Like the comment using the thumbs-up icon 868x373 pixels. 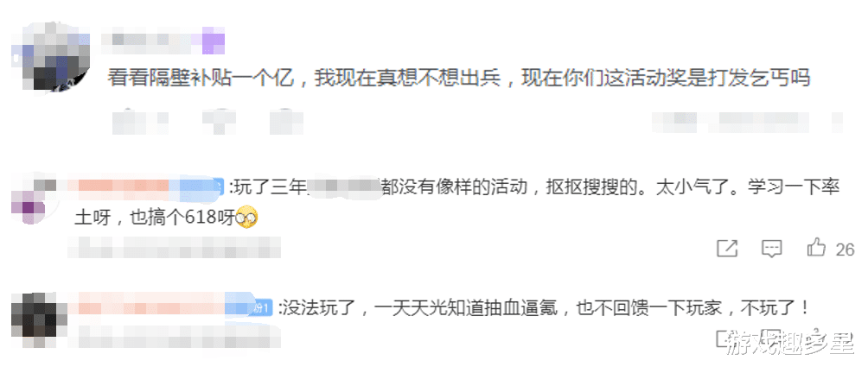[816, 248]
